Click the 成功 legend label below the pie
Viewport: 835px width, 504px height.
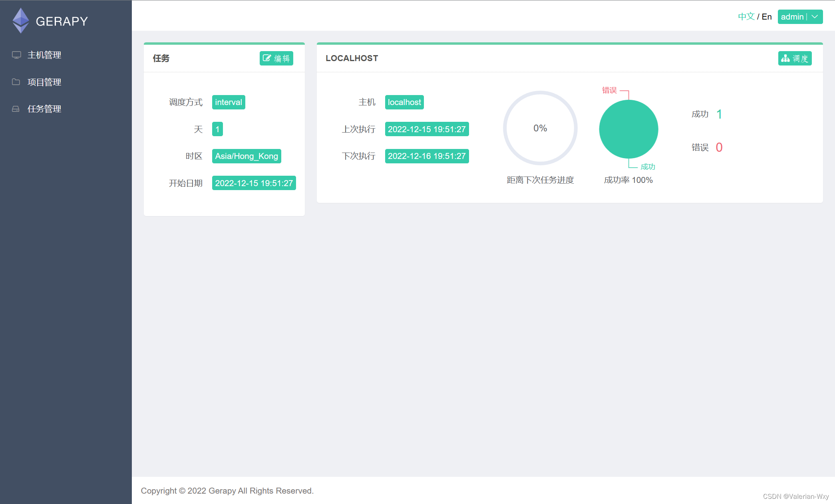click(x=648, y=167)
